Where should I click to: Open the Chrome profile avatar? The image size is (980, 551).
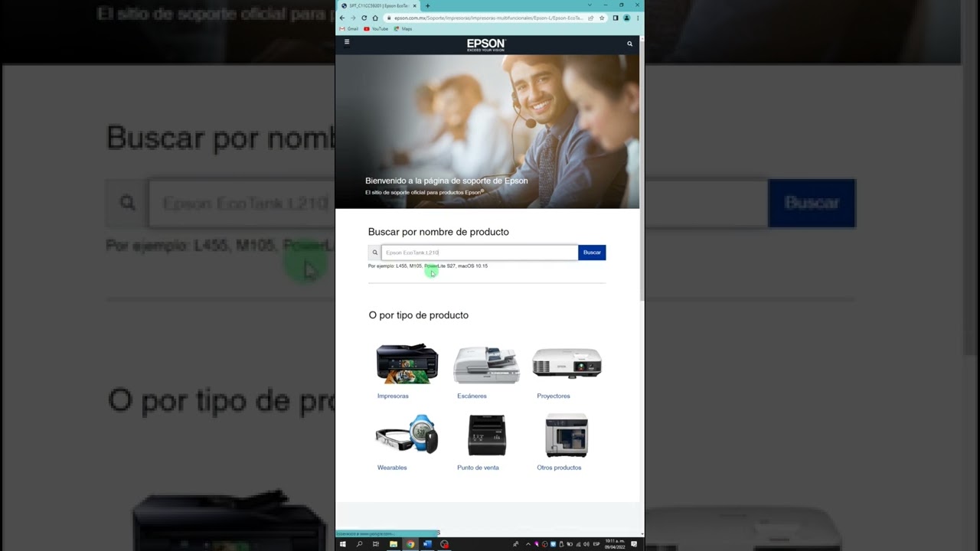click(x=626, y=18)
